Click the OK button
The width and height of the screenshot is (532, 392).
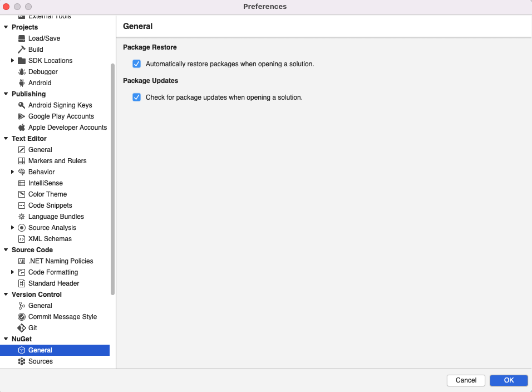[x=508, y=380]
